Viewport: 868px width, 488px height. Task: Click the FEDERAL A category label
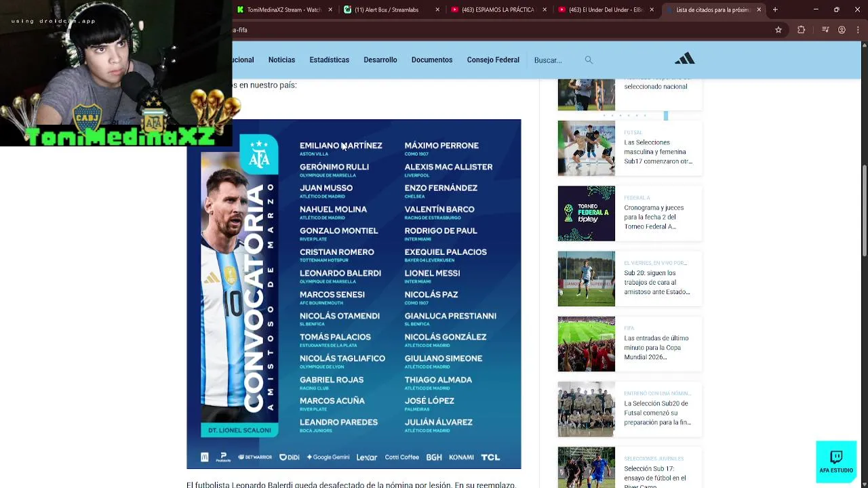click(637, 198)
